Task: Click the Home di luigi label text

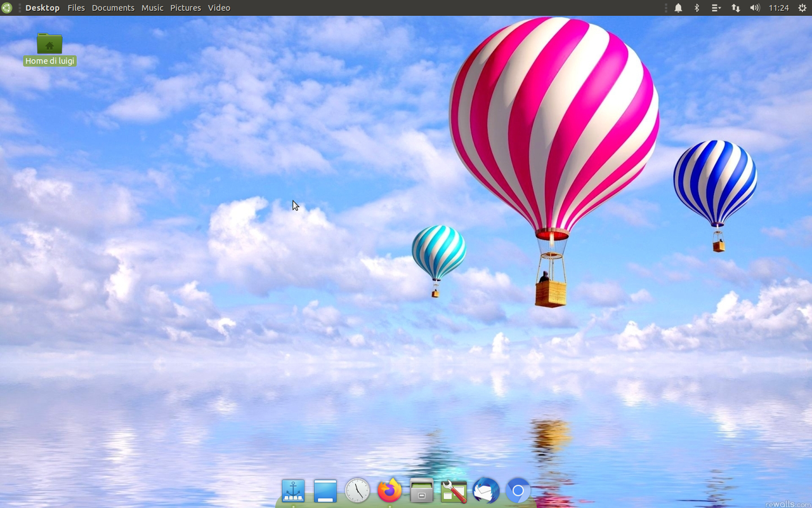Action: click(x=49, y=61)
